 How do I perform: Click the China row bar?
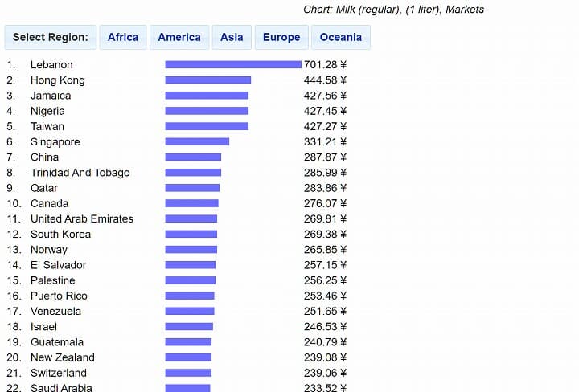click(193, 157)
